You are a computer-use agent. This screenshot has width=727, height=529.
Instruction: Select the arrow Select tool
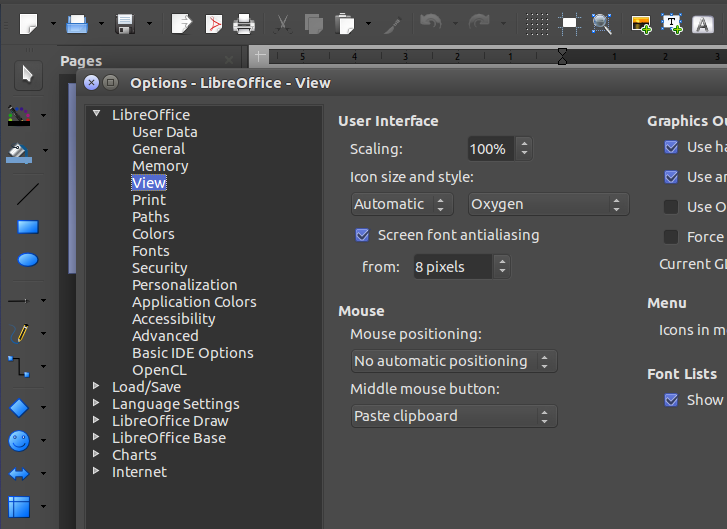point(28,75)
